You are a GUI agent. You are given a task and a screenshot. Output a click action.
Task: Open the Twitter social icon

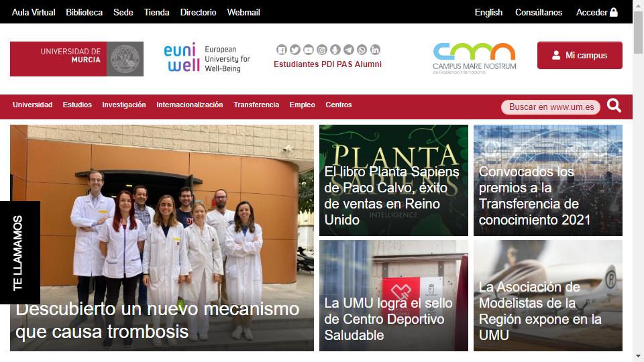295,50
